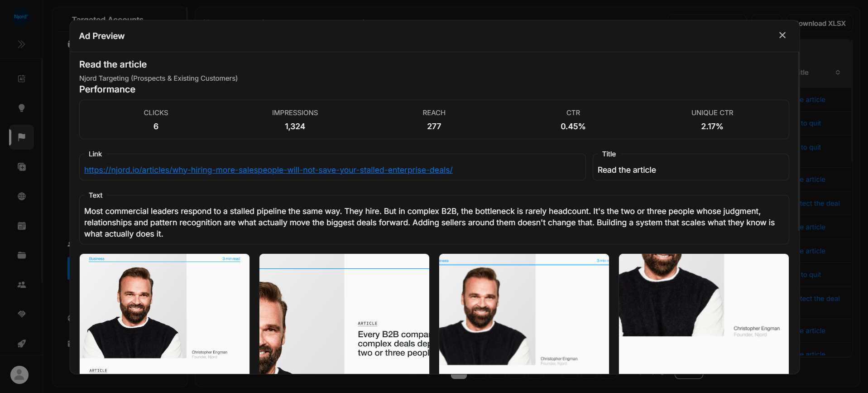Open the ad image reading Every B2B company
The width and height of the screenshot is (868, 393).
(x=344, y=314)
